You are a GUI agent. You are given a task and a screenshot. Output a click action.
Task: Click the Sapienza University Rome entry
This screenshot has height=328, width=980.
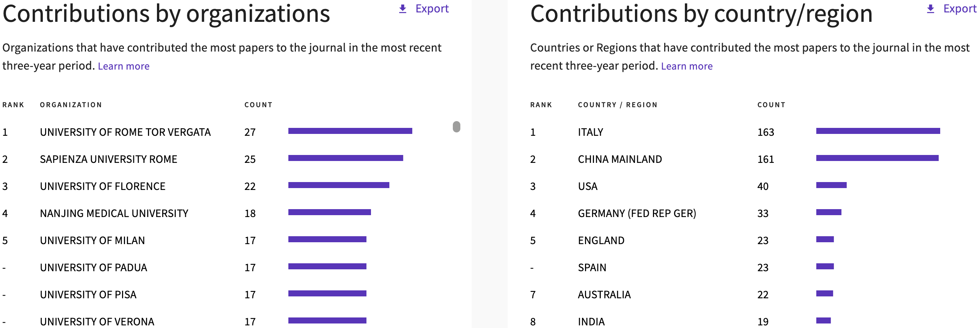(x=109, y=159)
